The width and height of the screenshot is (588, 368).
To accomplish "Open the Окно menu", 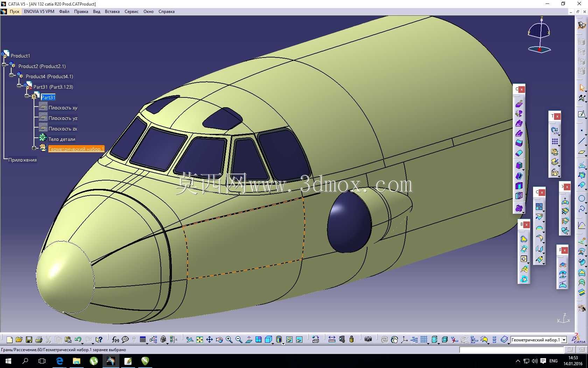I will [148, 12].
